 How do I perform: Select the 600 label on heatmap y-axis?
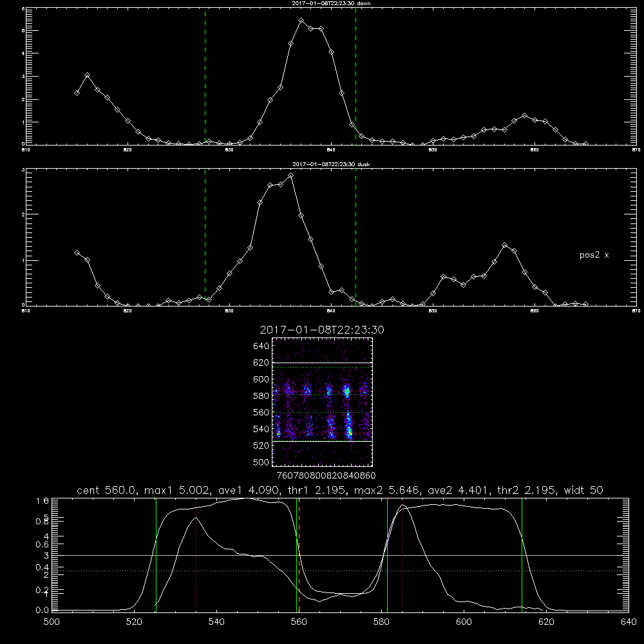[261, 379]
